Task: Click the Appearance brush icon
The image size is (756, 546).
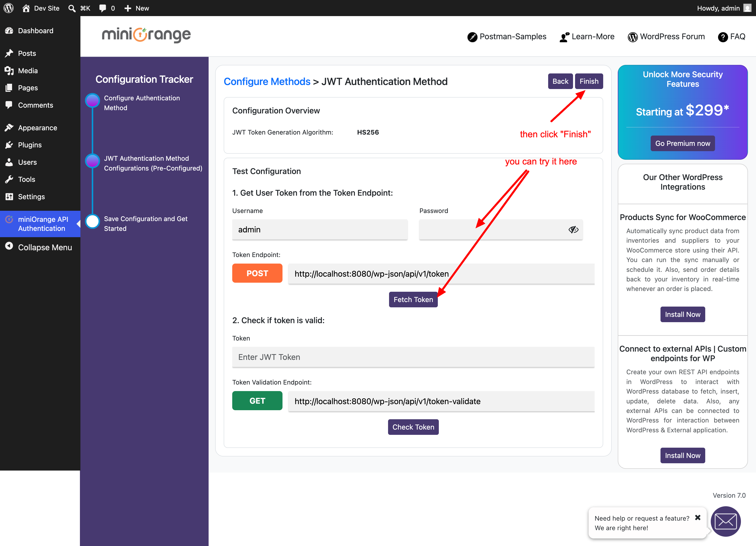Action: coord(9,128)
